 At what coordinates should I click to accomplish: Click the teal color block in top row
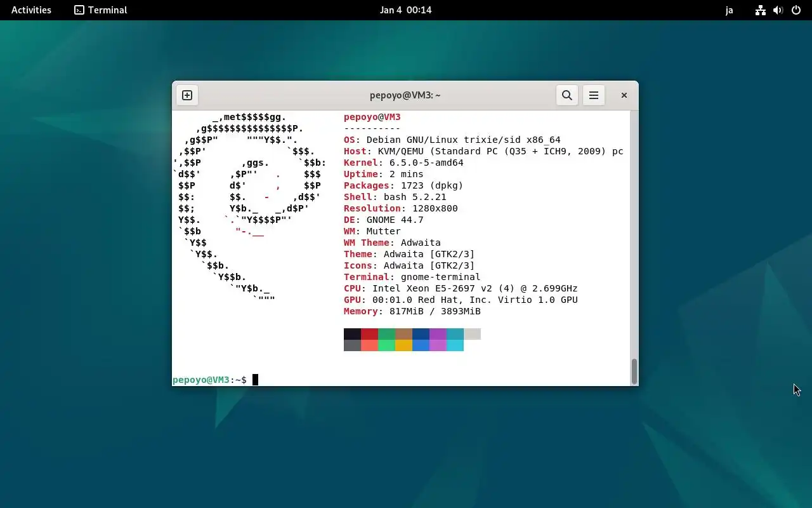click(x=455, y=334)
